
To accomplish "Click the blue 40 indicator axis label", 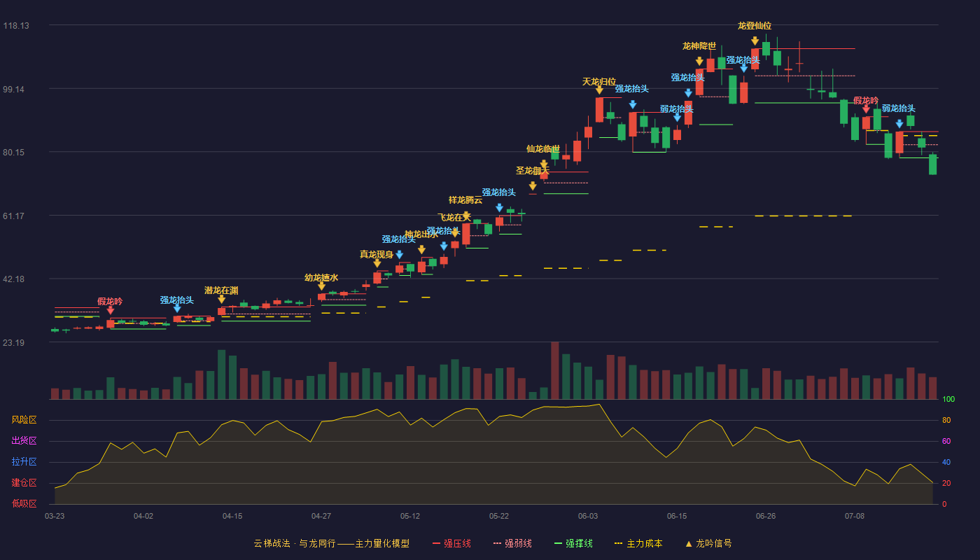I will (946, 462).
